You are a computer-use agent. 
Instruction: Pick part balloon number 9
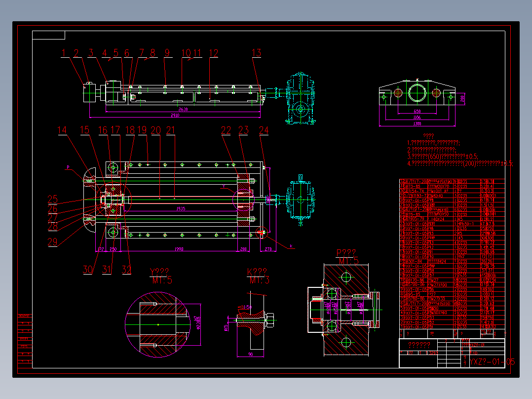pos(167,53)
